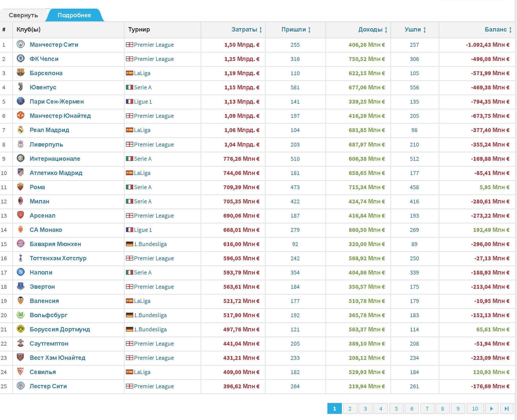Click the Paris Saint-Germain crest icon
Screen dimensions: 517x420
coord(21,101)
